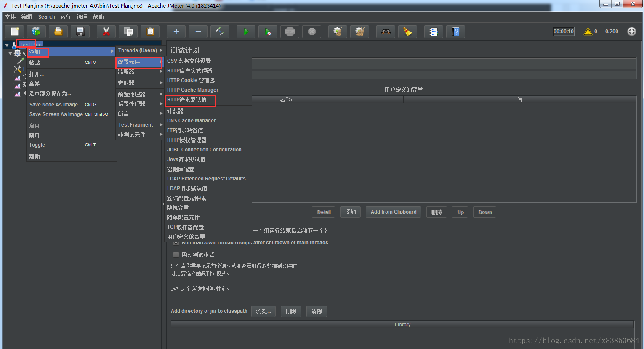Toggle the 函数测试模式 checkbox
The width and height of the screenshot is (644, 349).
[x=176, y=255]
